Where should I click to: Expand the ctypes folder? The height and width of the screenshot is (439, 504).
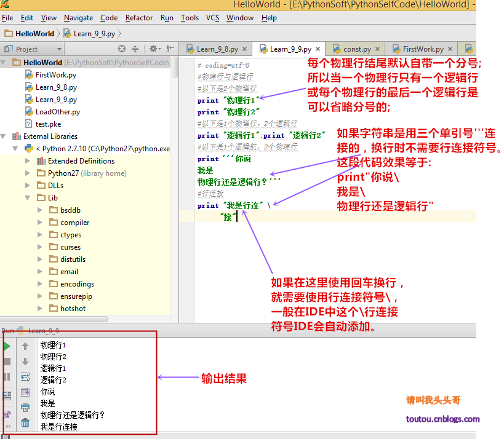tap(40, 235)
